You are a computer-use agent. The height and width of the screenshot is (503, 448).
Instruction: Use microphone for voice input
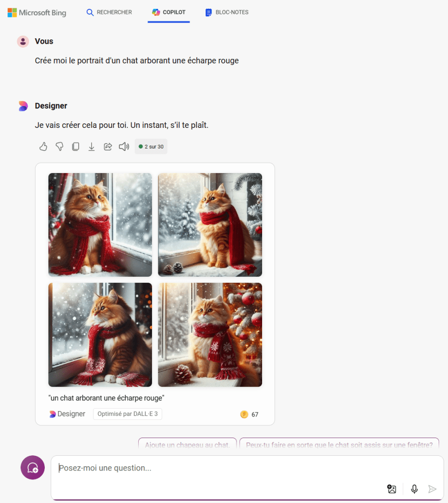[x=414, y=489]
